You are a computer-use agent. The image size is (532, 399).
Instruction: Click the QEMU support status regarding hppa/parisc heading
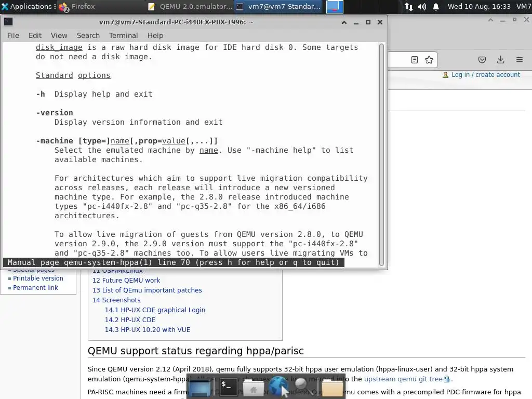coord(196,351)
